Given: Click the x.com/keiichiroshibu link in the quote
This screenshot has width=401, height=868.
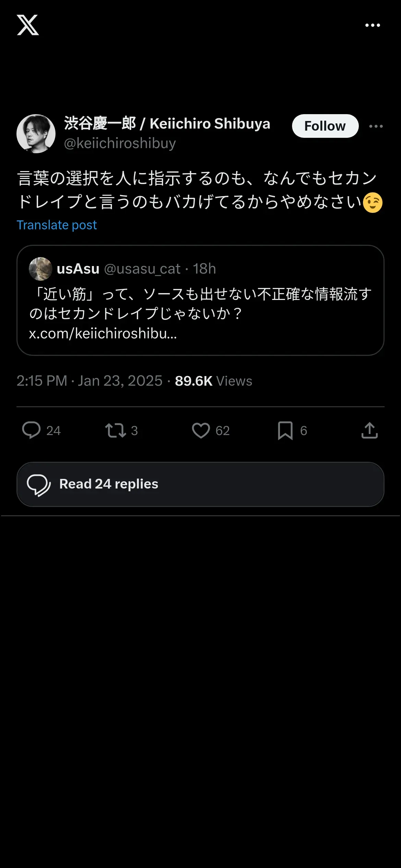Looking at the screenshot, I should [x=103, y=334].
